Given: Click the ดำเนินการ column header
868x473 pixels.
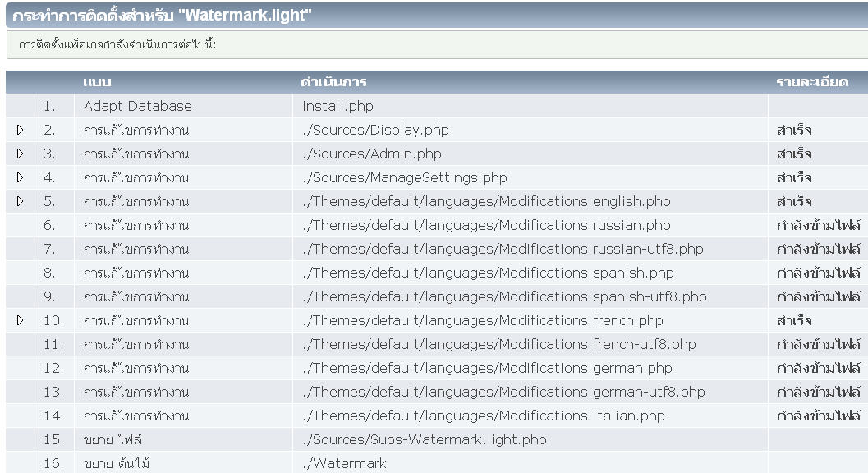Looking at the screenshot, I should [x=333, y=82].
